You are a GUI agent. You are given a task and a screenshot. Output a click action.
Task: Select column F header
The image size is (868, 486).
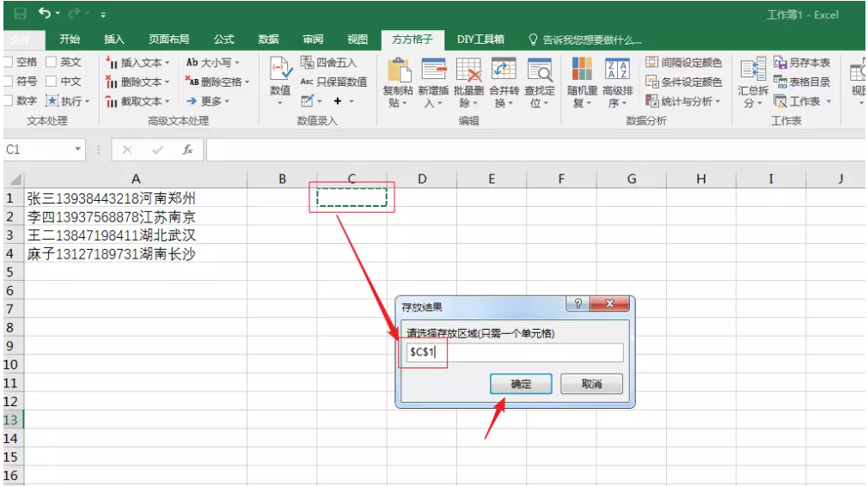coord(561,179)
